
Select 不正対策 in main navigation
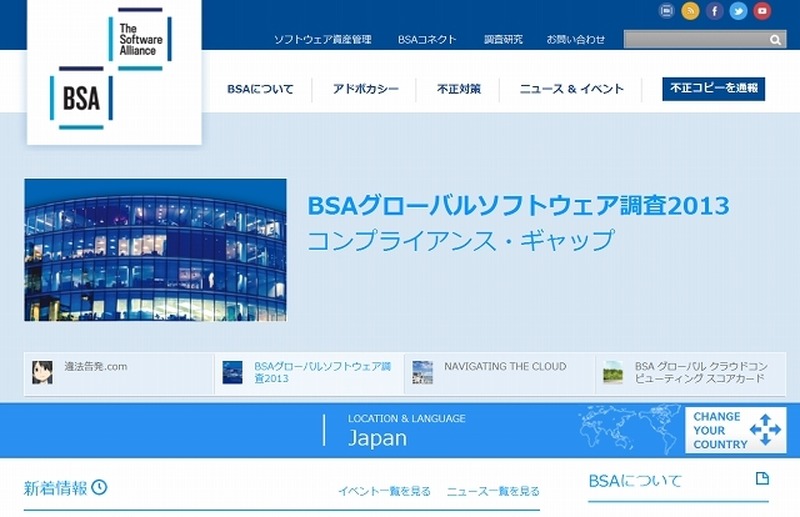(459, 89)
